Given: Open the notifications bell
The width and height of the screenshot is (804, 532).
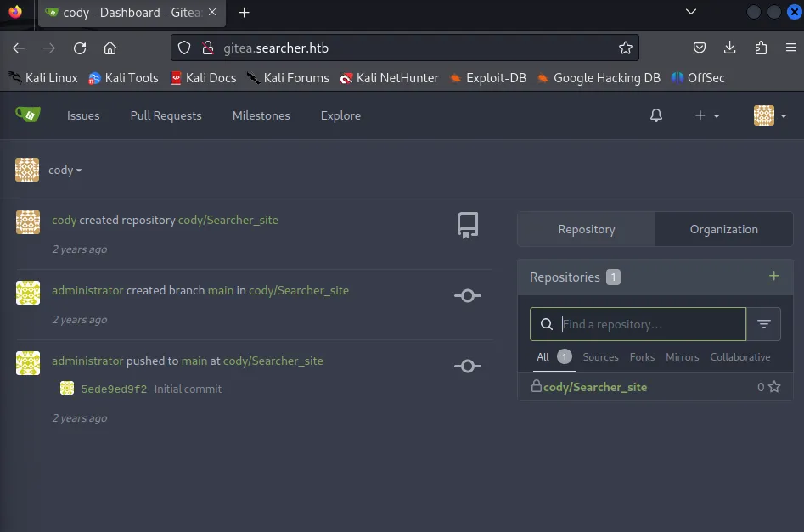Looking at the screenshot, I should click(655, 115).
